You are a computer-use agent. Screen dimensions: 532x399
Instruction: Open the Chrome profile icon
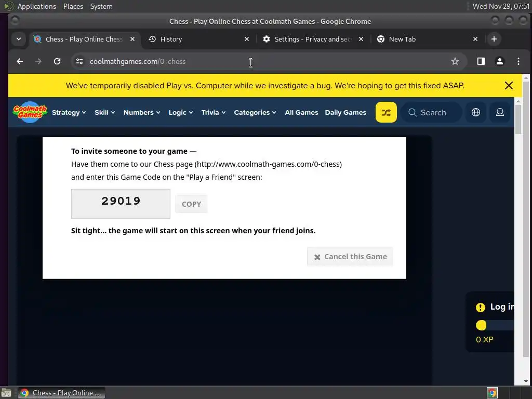coord(499,61)
